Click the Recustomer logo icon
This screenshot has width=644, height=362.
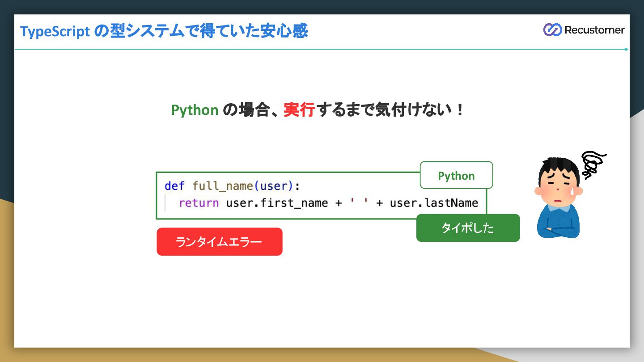click(x=552, y=29)
